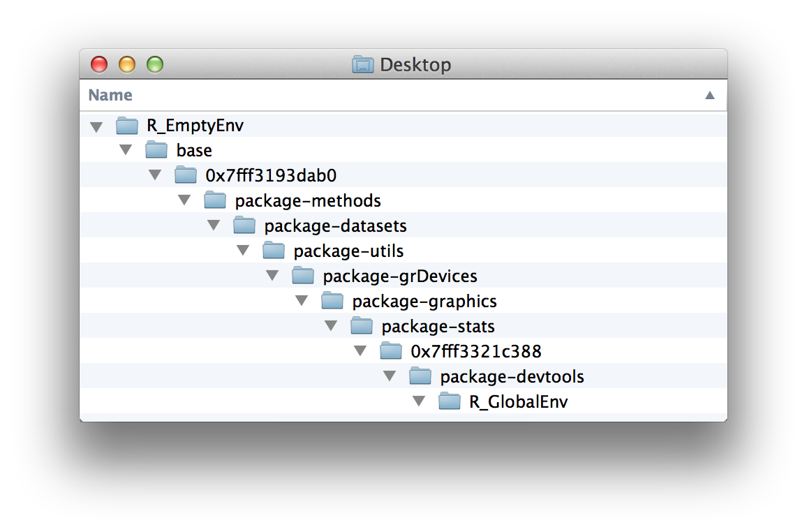The image size is (807, 532).
Task: Collapse the package-stats disclosure triangle
Action: coord(331,327)
